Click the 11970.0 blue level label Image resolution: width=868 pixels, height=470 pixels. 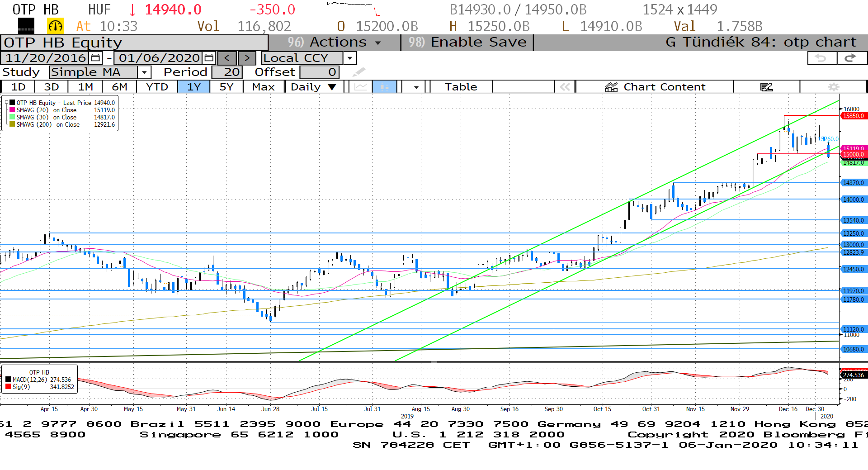point(854,291)
